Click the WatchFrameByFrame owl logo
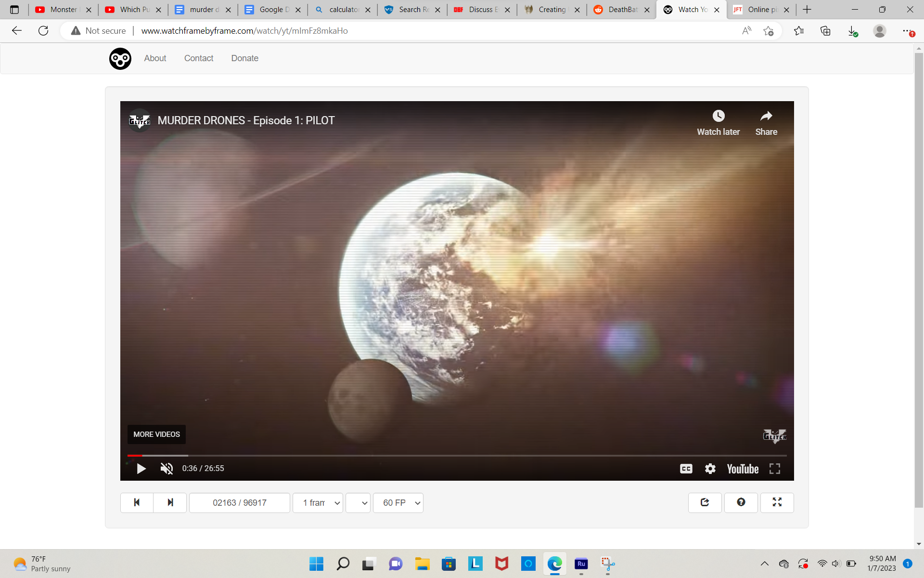This screenshot has height=578, width=924. [x=120, y=59]
